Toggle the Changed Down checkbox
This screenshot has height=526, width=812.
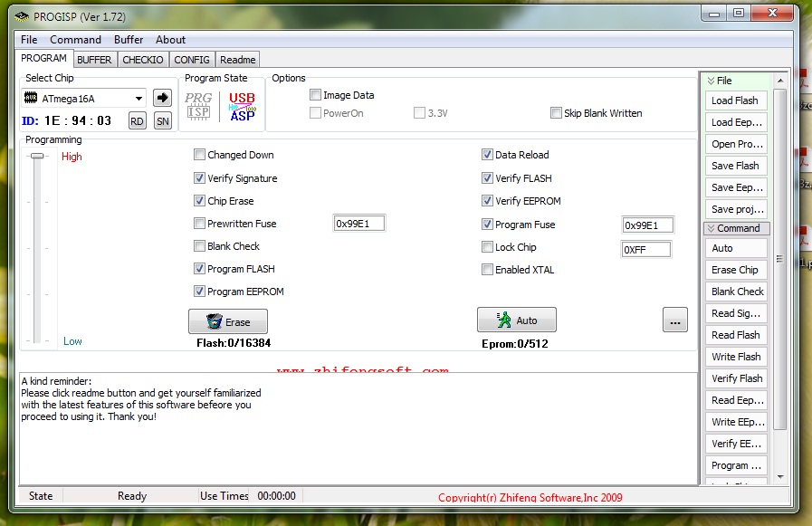[x=199, y=154]
